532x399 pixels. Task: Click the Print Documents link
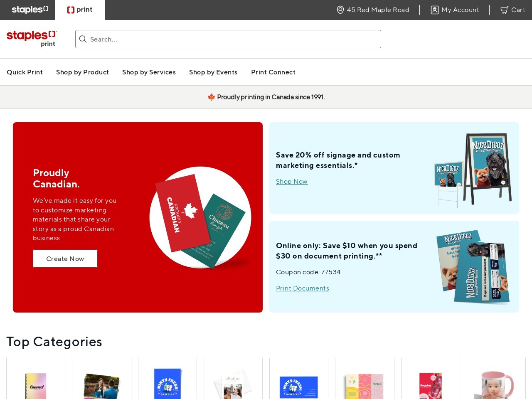click(x=303, y=288)
